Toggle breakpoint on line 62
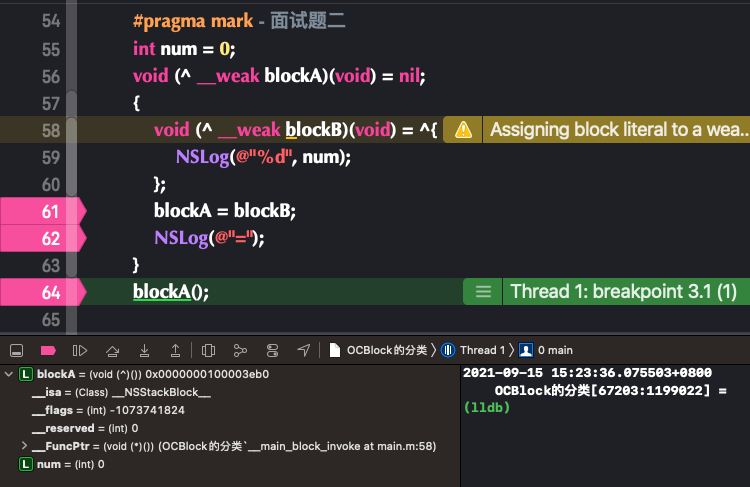 pos(43,238)
